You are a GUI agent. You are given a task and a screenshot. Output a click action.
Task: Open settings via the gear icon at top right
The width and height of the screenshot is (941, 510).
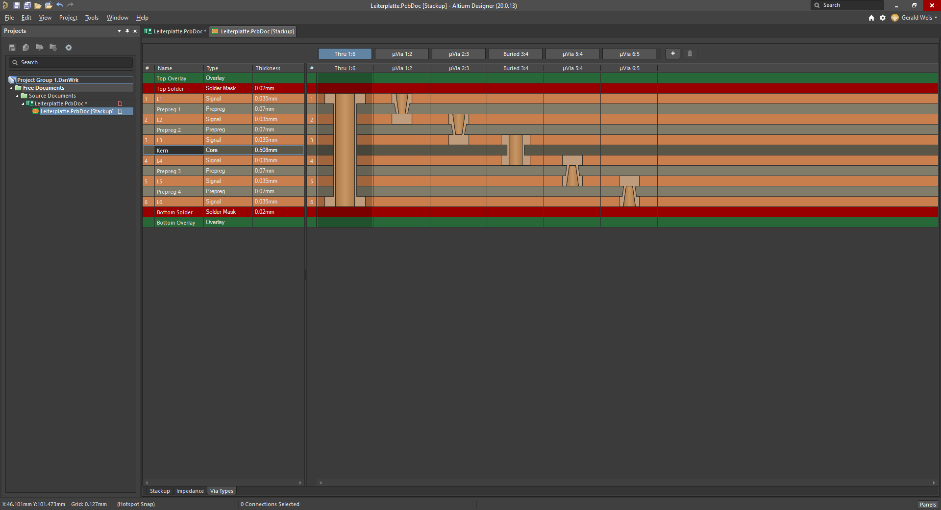(x=882, y=18)
